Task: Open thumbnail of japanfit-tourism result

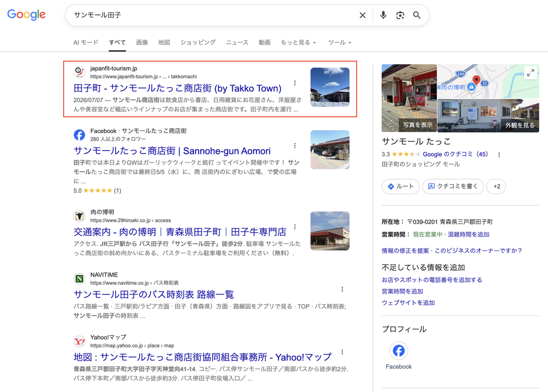Action: pos(330,87)
